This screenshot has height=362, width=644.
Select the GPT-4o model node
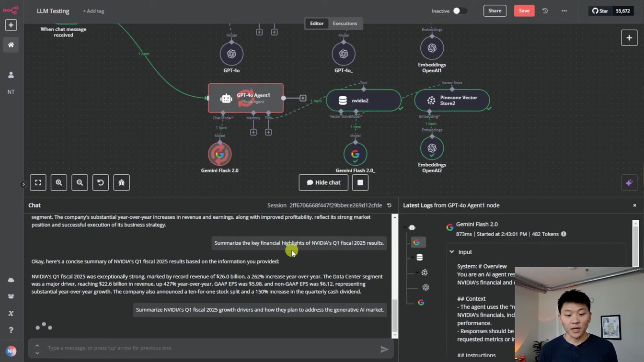[231, 54]
